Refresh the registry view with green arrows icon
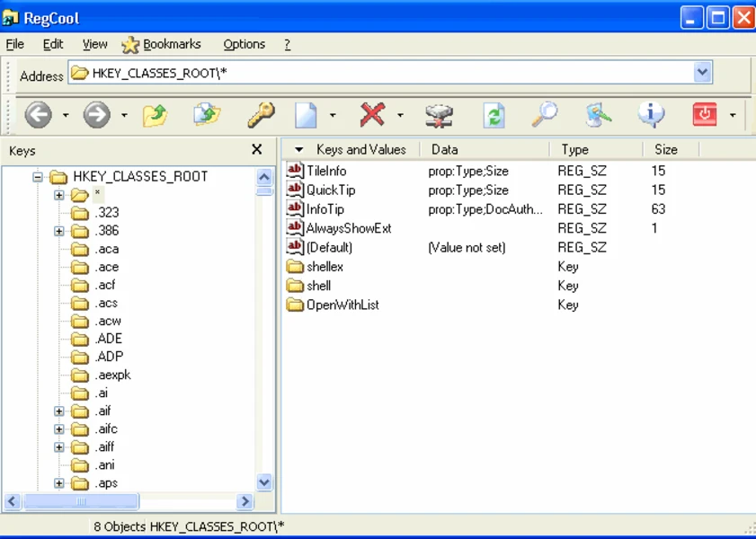Image resolution: width=756 pixels, height=539 pixels. coord(494,115)
